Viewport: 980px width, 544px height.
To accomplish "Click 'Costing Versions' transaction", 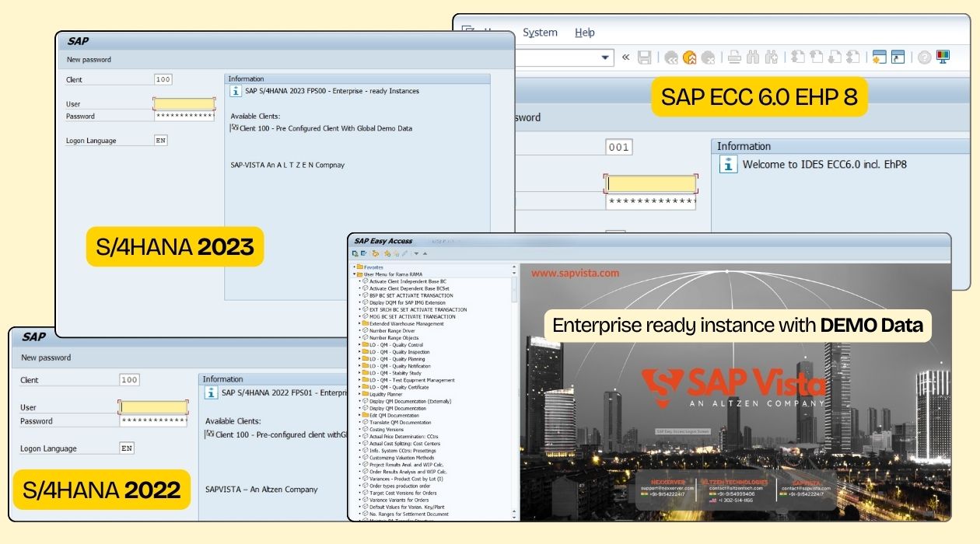I will point(387,430).
